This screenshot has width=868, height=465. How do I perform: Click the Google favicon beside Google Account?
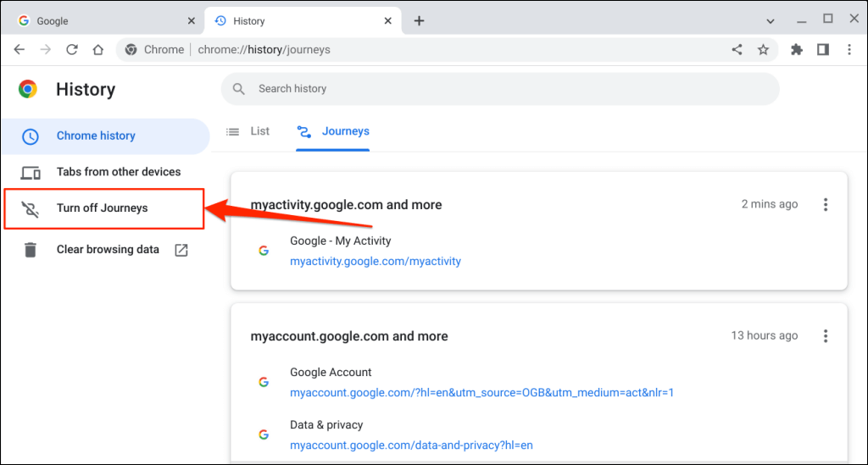pyautogui.click(x=264, y=383)
